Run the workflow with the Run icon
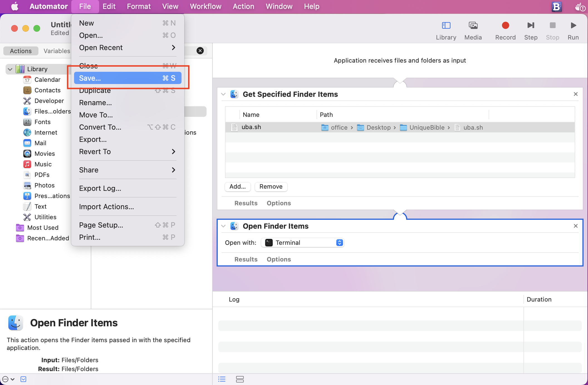The image size is (588, 385). pyautogui.click(x=573, y=26)
